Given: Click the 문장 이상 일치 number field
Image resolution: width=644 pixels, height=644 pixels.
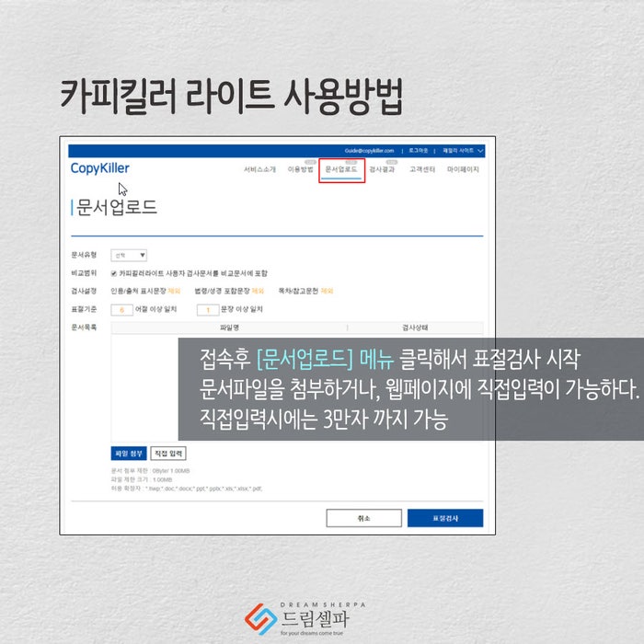Looking at the screenshot, I should click(208, 310).
